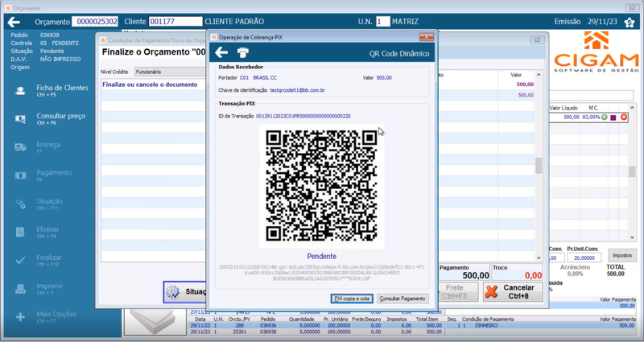Click the Impostos button
The width and height of the screenshot is (644, 342).
tap(621, 255)
